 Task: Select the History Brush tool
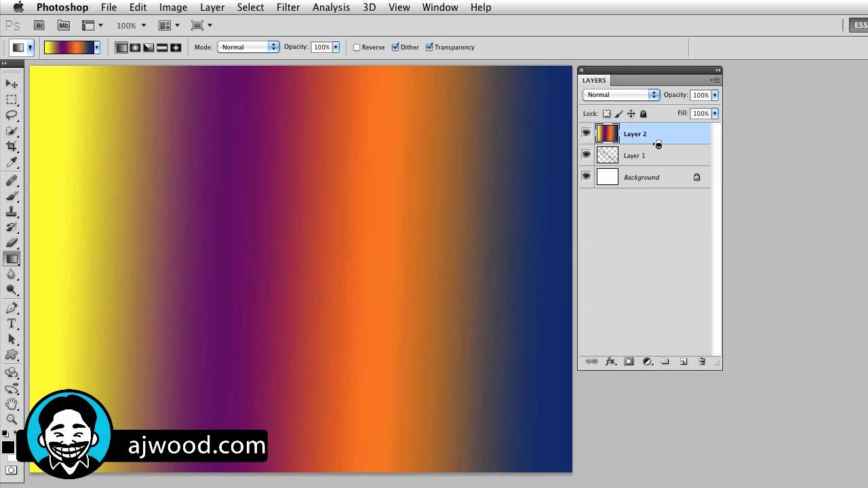click(12, 228)
